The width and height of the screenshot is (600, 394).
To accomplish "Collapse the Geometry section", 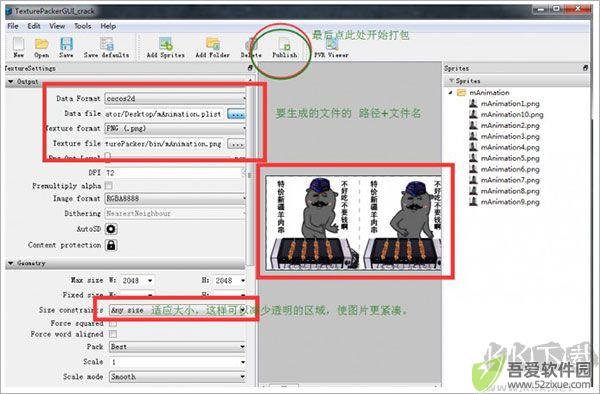I will pos(11,263).
